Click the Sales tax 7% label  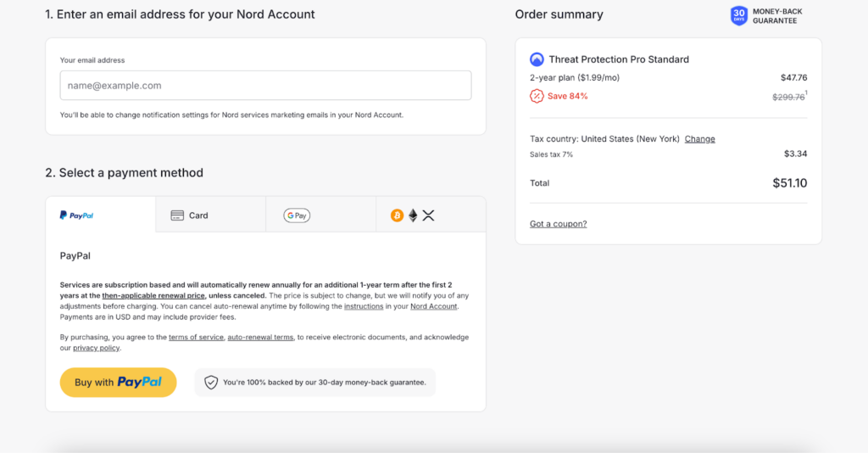(551, 154)
